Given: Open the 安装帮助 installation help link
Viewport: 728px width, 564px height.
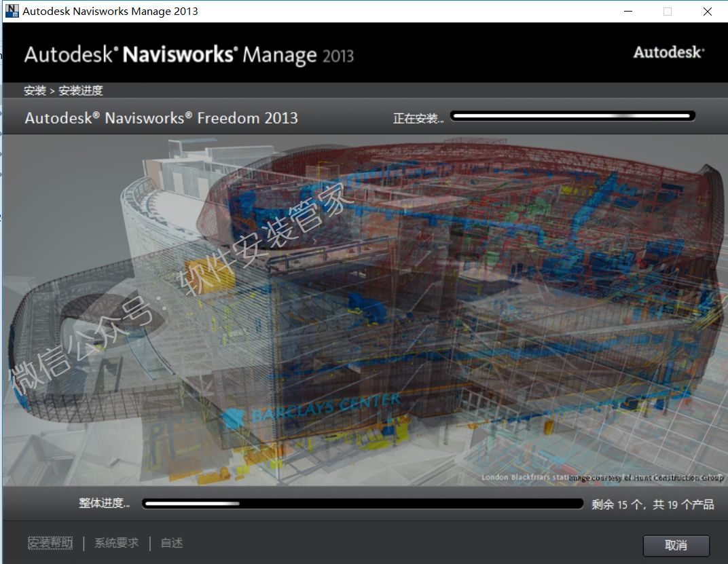Looking at the screenshot, I should [50, 543].
